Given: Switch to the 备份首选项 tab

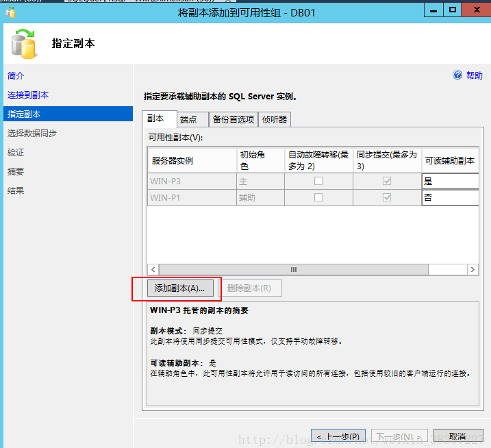Looking at the screenshot, I should [x=234, y=119].
